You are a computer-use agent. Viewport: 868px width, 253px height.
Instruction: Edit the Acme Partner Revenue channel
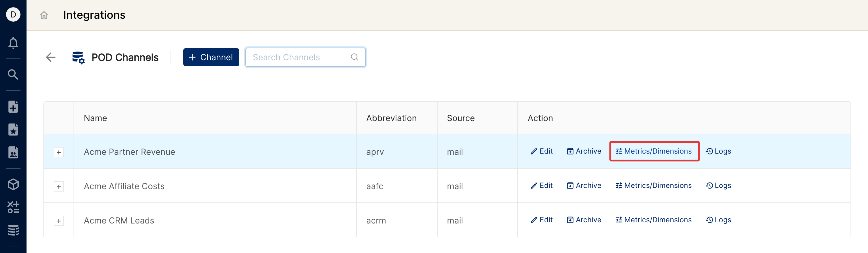coord(542,151)
